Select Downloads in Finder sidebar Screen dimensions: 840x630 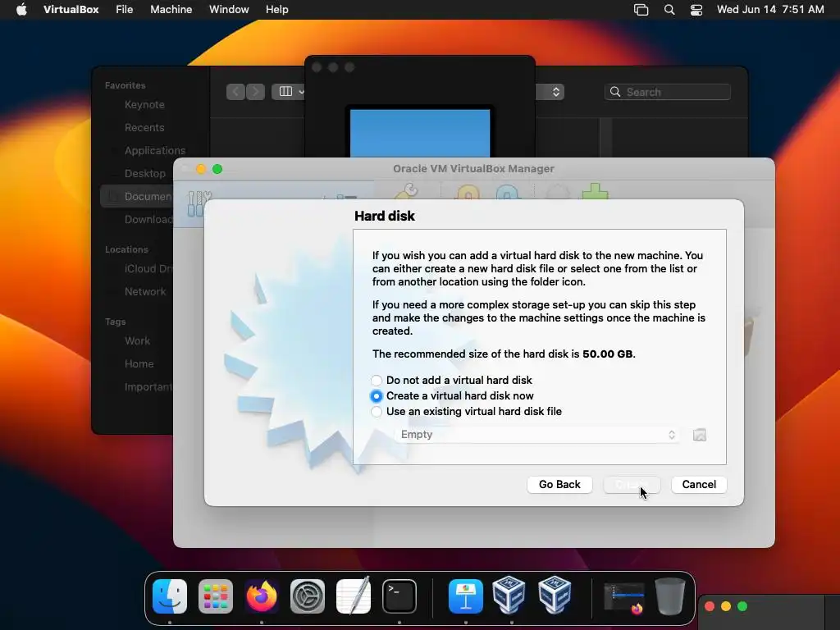click(x=148, y=220)
